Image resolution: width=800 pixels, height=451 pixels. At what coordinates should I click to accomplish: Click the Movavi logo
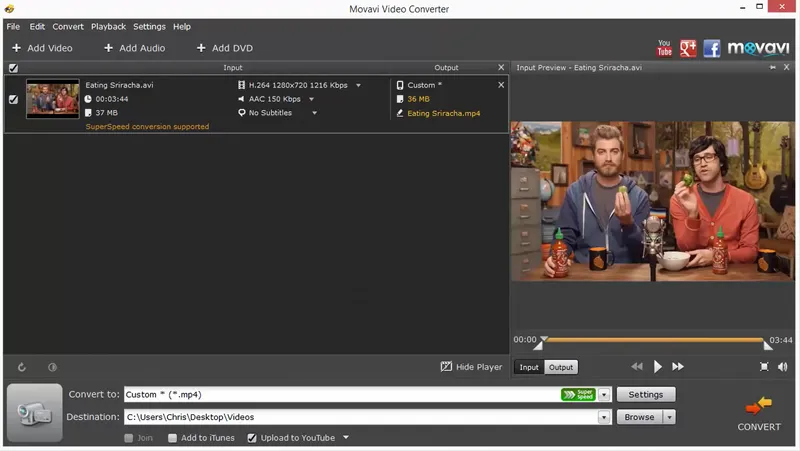[758, 48]
